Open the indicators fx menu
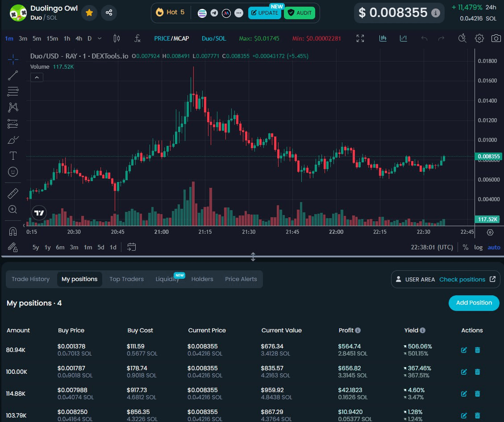Viewport: 504px width, 422px height. click(137, 38)
